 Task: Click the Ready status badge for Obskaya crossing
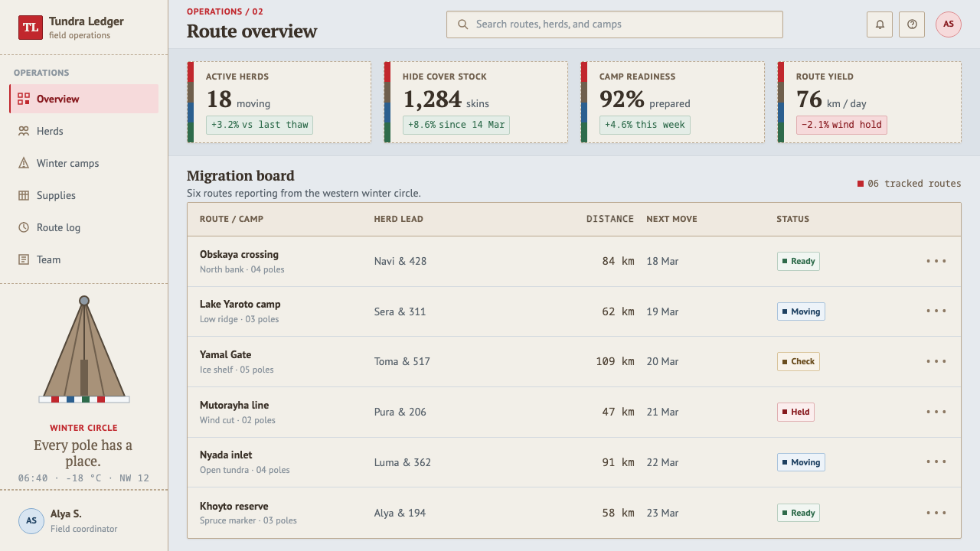coord(799,261)
